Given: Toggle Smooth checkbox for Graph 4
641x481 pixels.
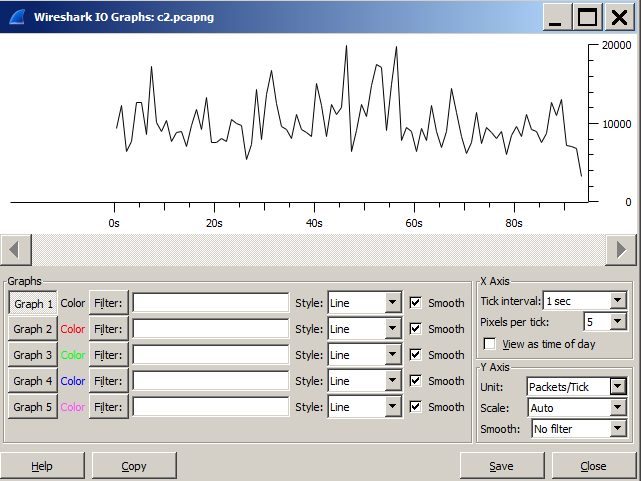Looking at the screenshot, I should tap(416, 381).
